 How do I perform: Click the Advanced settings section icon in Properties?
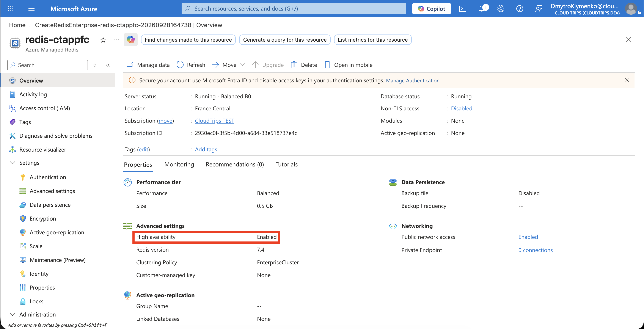click(x=127, y=226)
